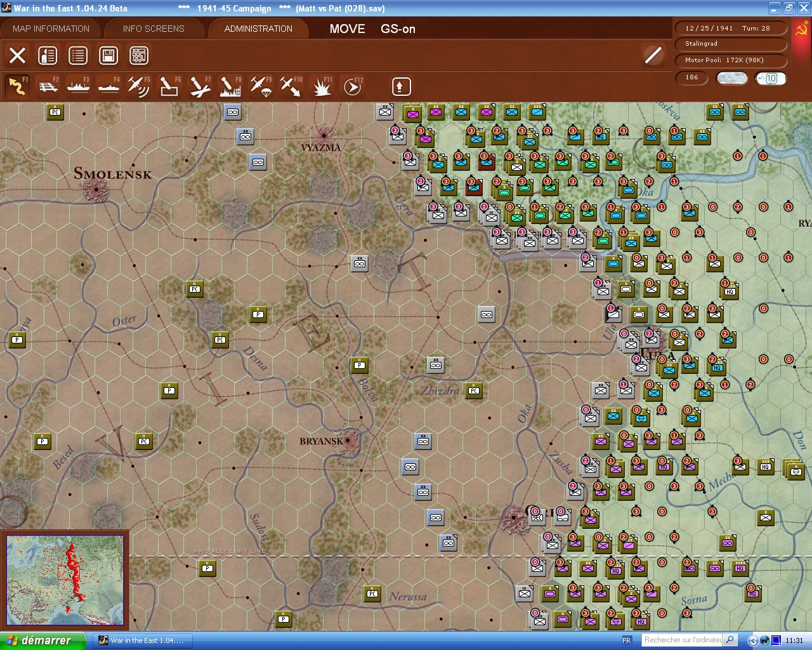Select the F6 bomb unit mode icon
This screenshot has height=650, width=812.
169,86
